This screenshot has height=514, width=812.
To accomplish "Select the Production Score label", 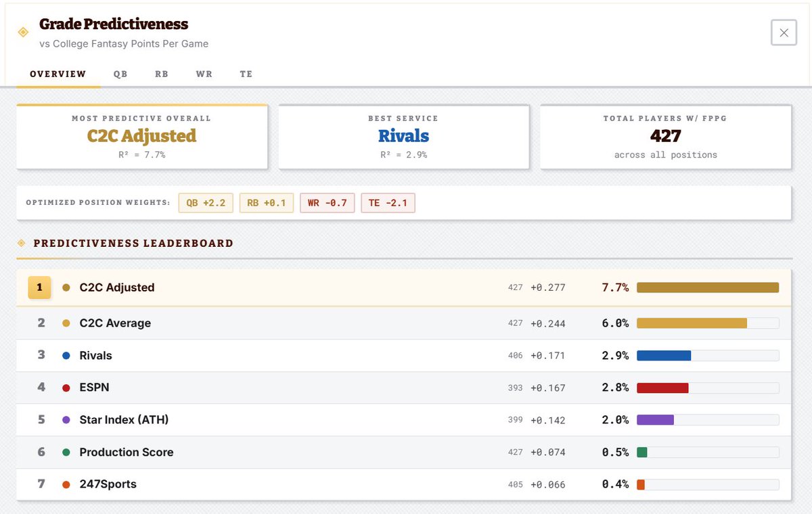I will [127, 452].
